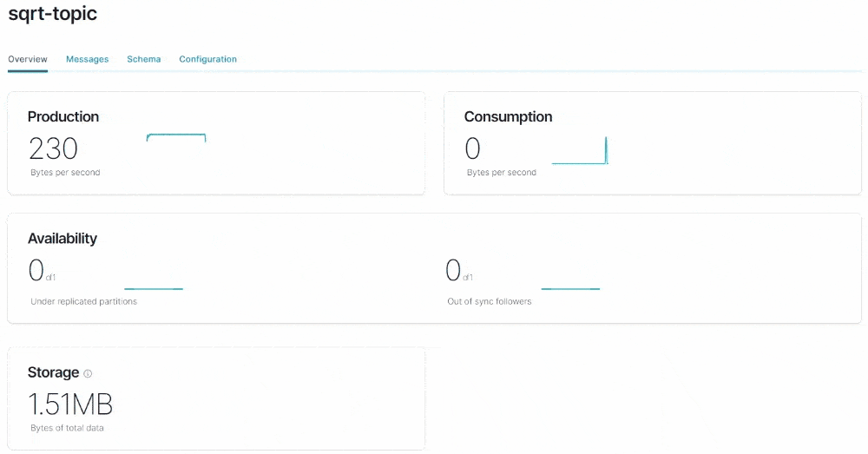Click the sqrt-topic page title
868x454 pixels.
point(53,13)
